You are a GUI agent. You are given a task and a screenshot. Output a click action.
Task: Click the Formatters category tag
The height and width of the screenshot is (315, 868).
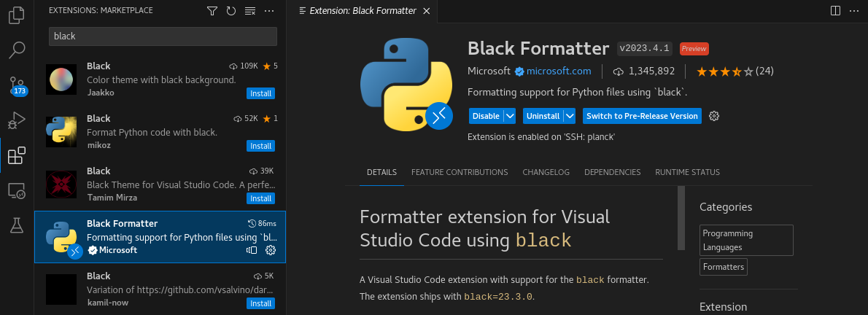tap(724, 267)
